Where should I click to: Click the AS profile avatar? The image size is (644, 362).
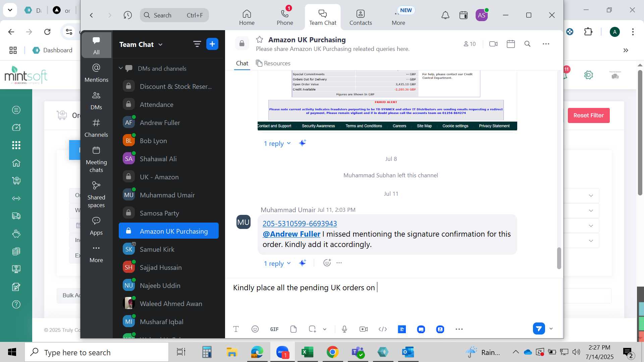point(482,15)
